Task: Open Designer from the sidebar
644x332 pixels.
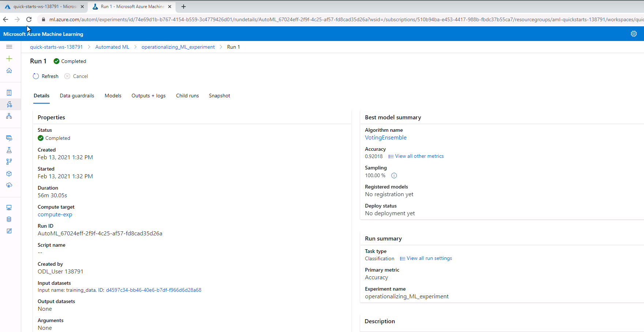Action: tap(9, 116)
